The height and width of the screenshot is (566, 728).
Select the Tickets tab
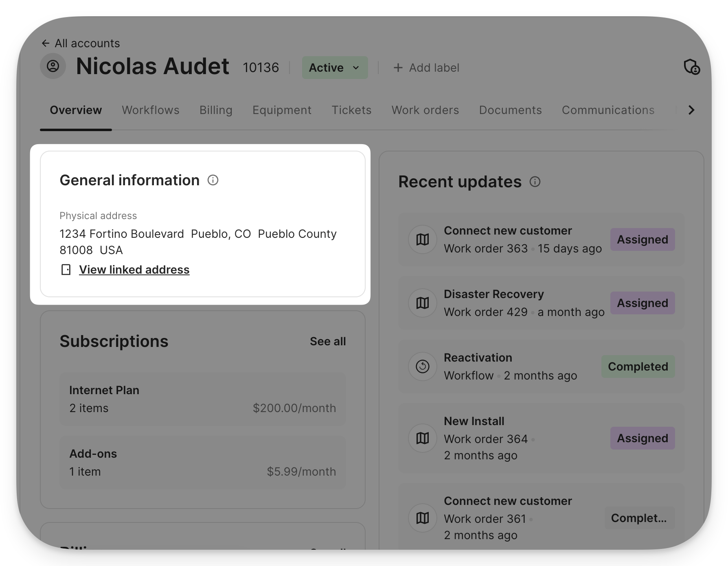tap(351, 110)
